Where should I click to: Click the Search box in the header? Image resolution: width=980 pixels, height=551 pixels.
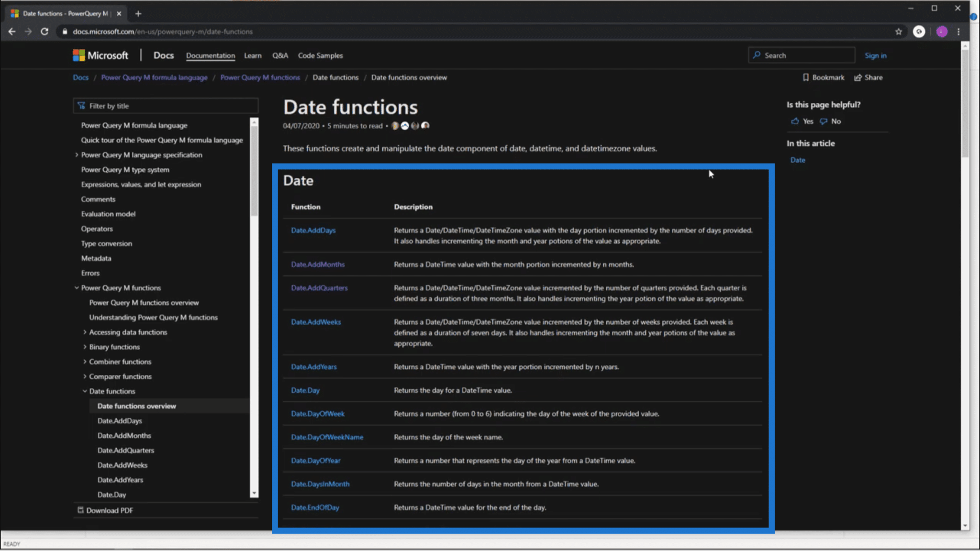click(x=802, y=55)
